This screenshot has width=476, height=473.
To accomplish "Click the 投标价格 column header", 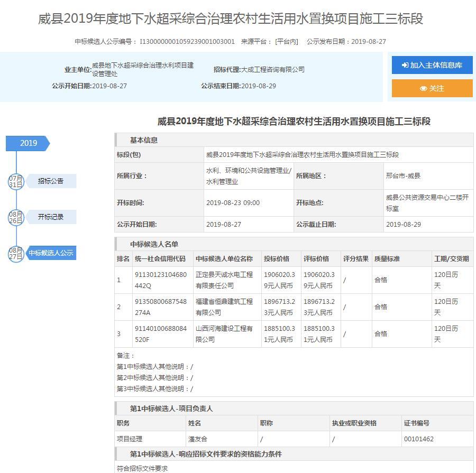I will tap(277, 259).
